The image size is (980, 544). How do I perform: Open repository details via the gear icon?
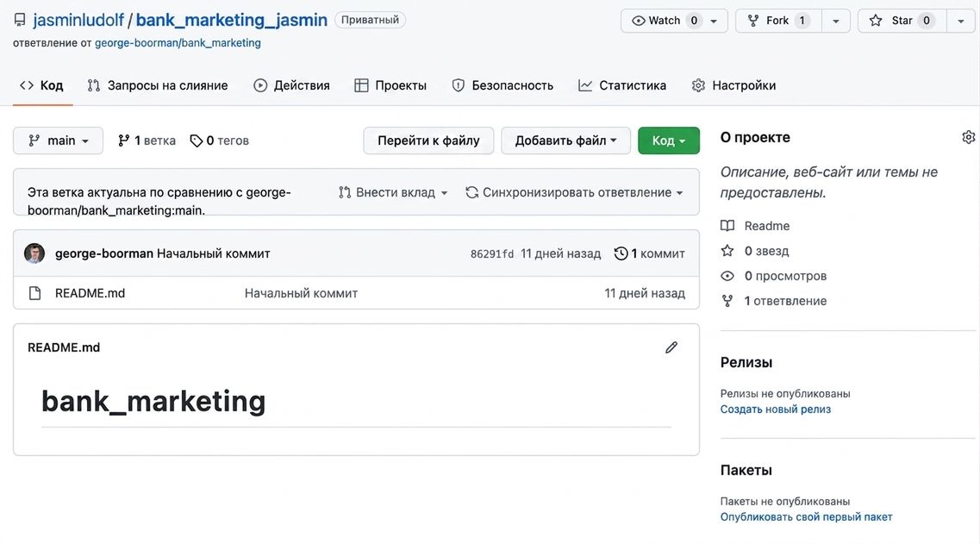[x=968, y=138]
